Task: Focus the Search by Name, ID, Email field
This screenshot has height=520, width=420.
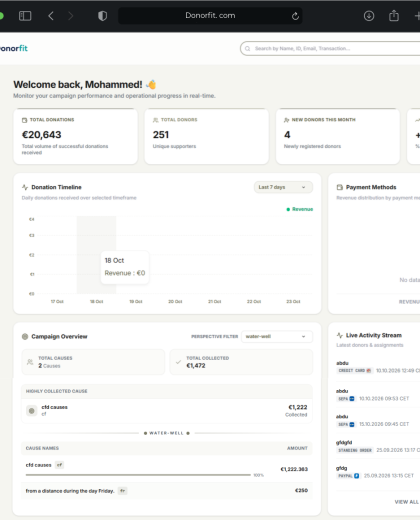Action: tap(330, 48)
